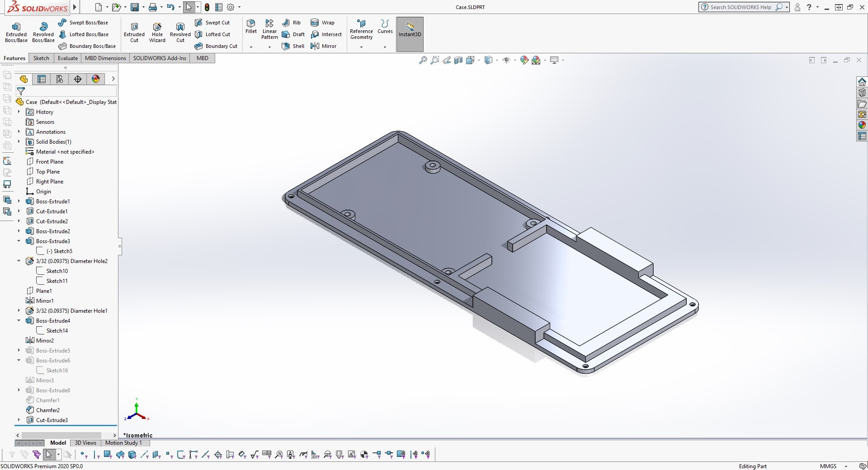
Task: Open the Hole Wizard
Action: (x=157, y=33)
